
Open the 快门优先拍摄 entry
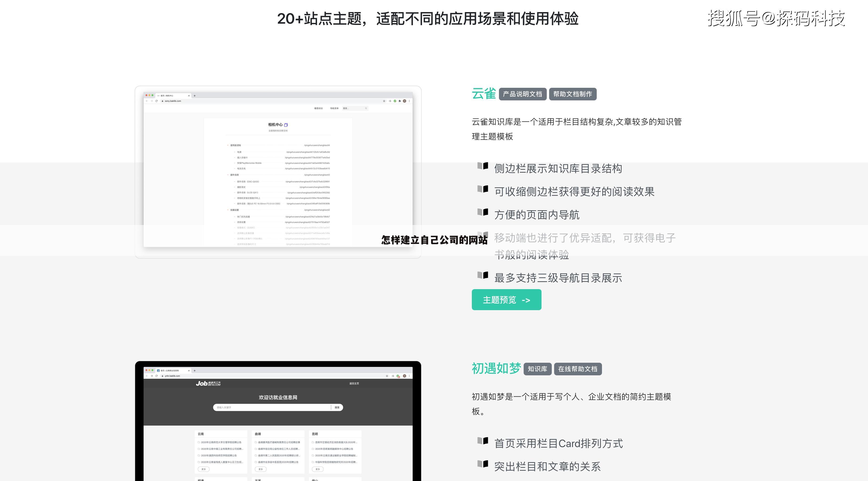click(243, 217)
